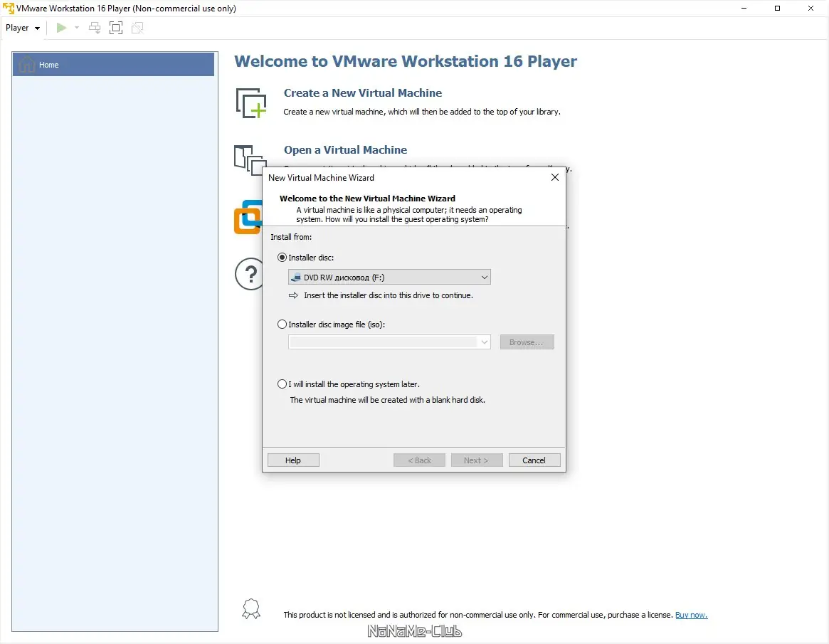
Task: Click the Help button in wizard
Action: [293, 460]
